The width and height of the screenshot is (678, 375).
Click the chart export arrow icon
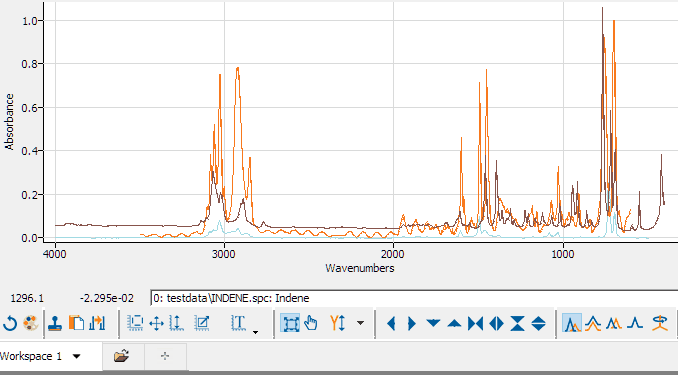(98, 324)
